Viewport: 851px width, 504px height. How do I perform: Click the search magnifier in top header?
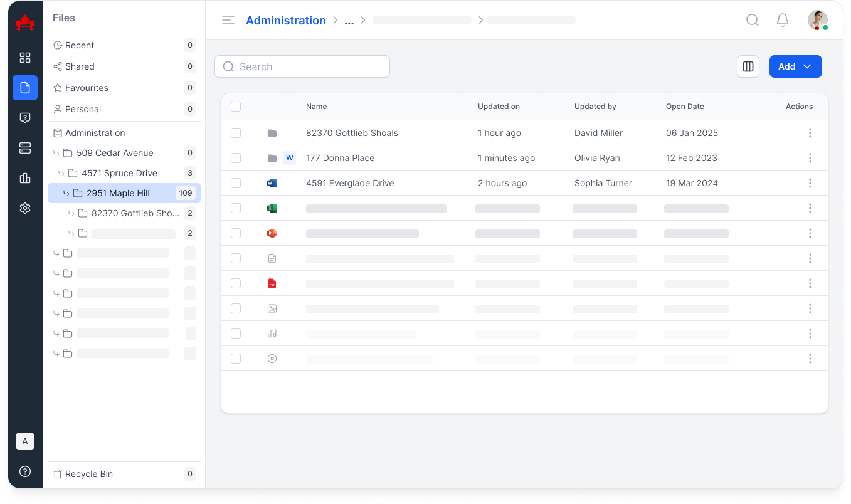coord(752,20)
